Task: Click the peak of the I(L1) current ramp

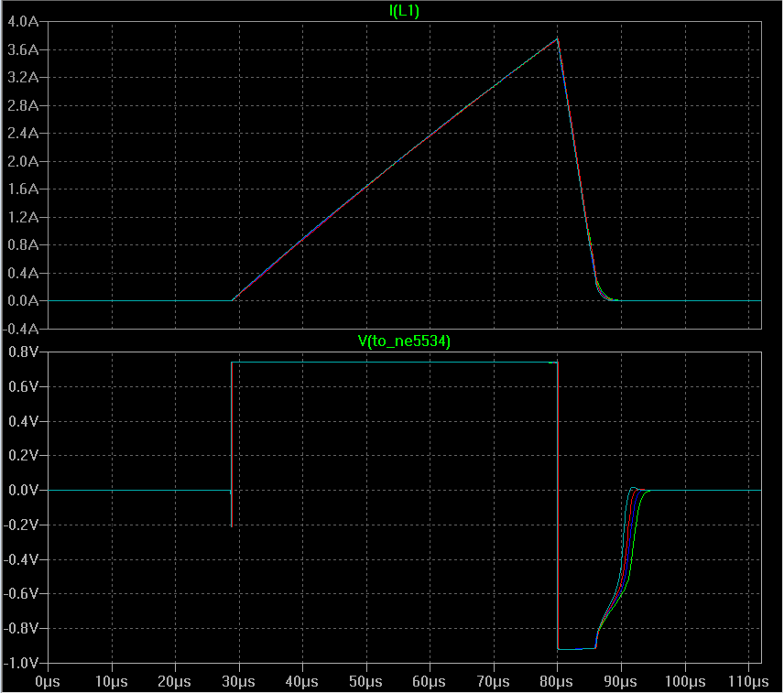Action: click(558, 39)
